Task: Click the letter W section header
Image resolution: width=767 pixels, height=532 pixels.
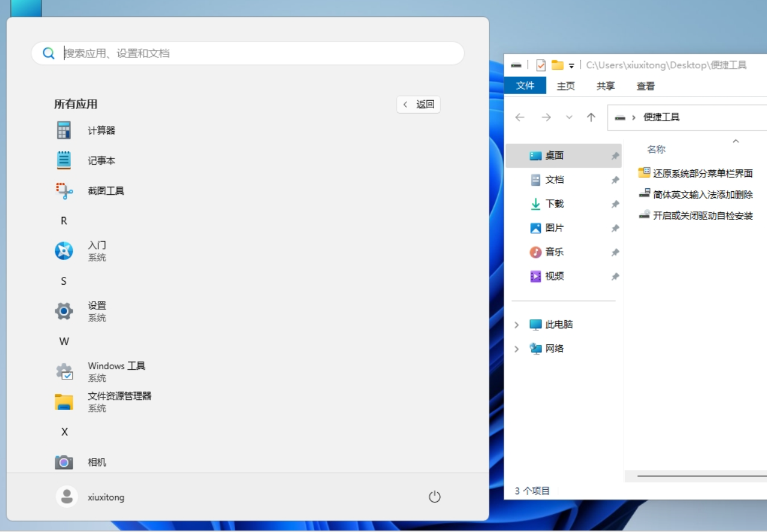Action: point(64,341)
